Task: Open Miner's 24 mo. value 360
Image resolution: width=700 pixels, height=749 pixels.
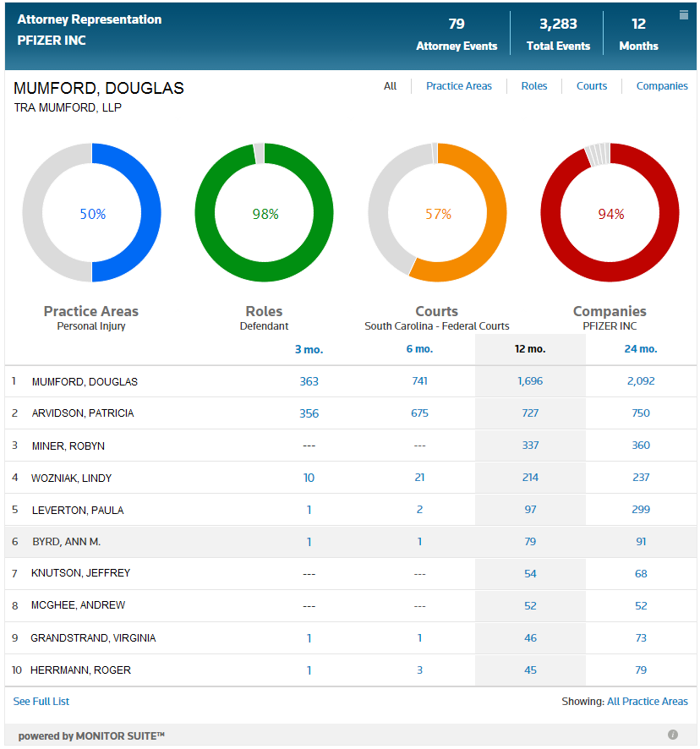Action: pyautogui.click(x=641, y=446)
